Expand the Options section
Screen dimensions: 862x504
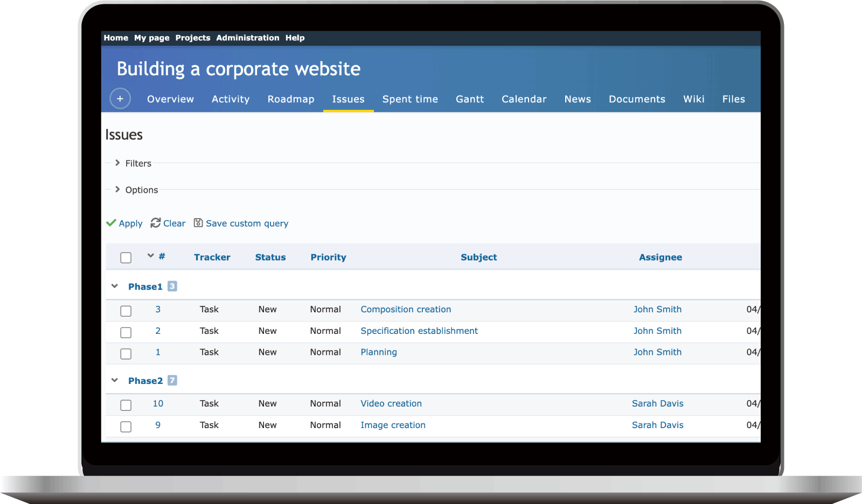(117, 190)
